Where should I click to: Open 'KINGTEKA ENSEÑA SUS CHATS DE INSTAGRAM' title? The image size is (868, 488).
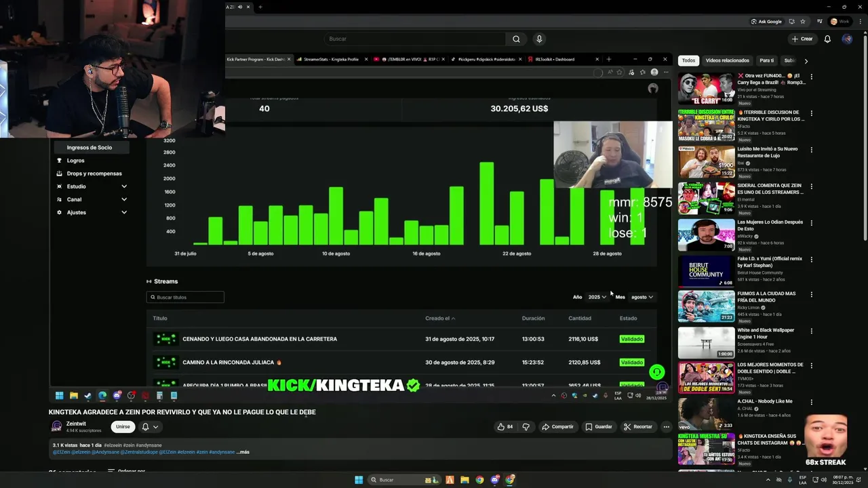coord(770,439)
